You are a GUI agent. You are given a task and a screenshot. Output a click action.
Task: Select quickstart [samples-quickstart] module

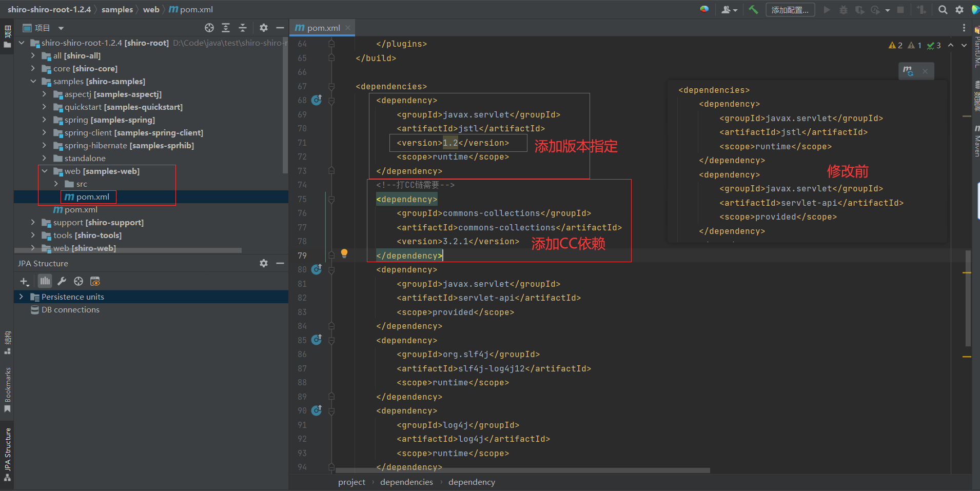point(124,107)
